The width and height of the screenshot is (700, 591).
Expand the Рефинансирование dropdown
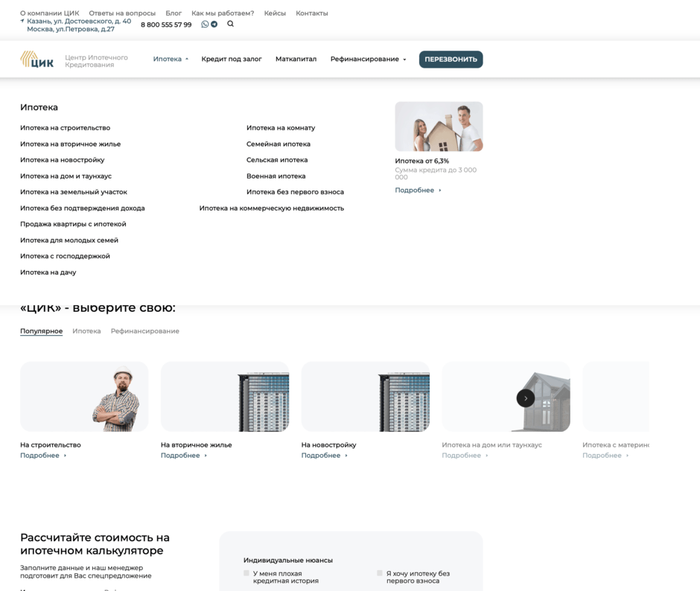pyautogui.click(x=369, y=59)
